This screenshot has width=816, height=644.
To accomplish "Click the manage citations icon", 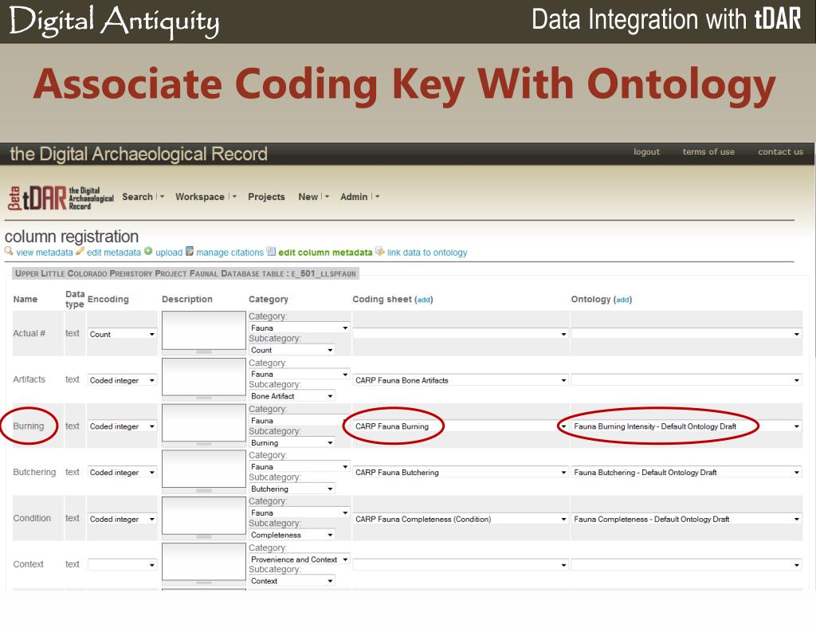I will (190, 251).
